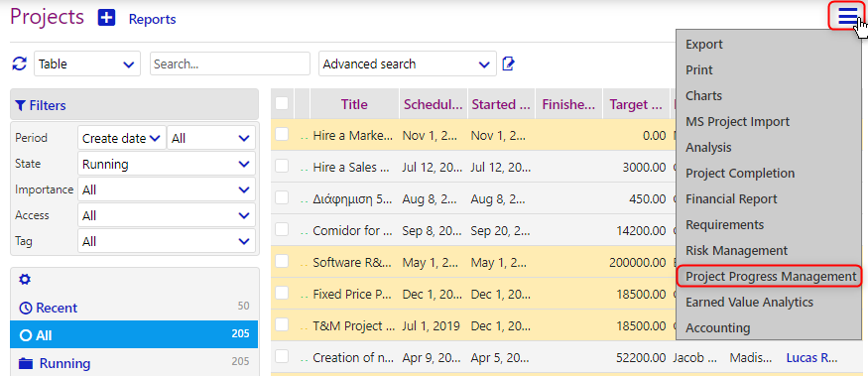The width and height of the screenshot is (868, 376).
Task: Click the Filters panel header
Action: tap(134, 104)
